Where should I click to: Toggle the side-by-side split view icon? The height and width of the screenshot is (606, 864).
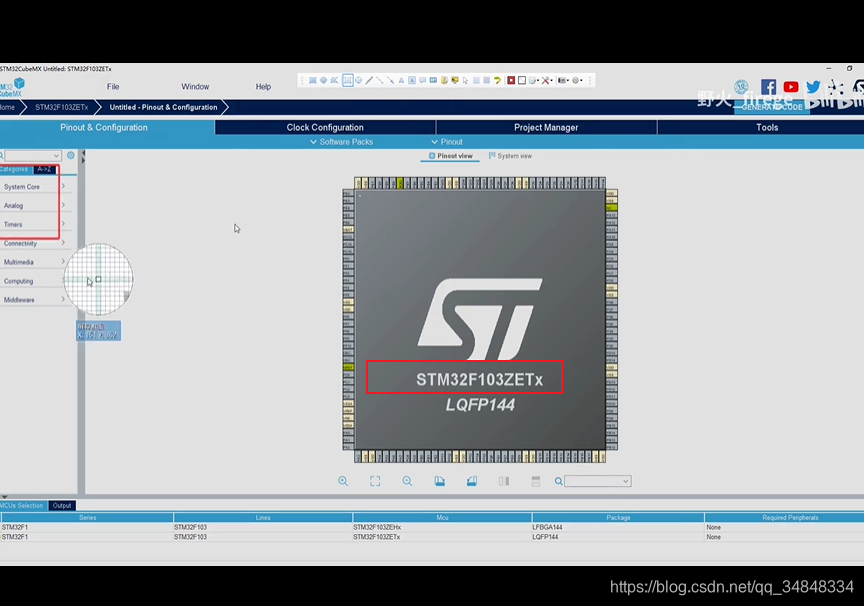click(x=504, y=481)
